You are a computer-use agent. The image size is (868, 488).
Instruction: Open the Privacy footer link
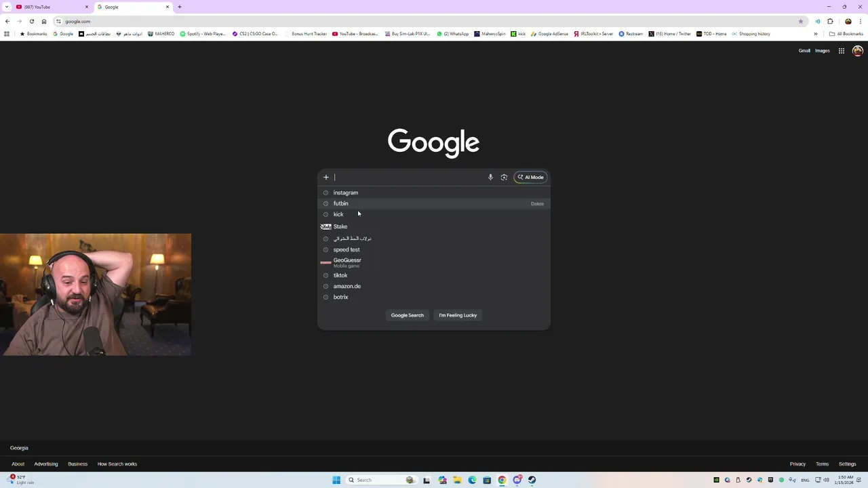pos(797,464)
